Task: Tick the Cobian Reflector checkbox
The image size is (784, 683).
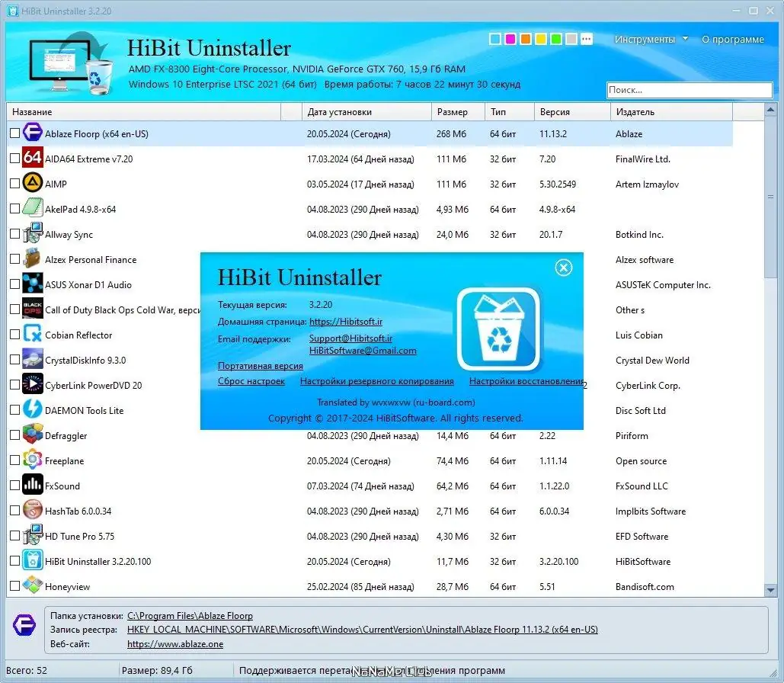Action: (x=15, y=334)
